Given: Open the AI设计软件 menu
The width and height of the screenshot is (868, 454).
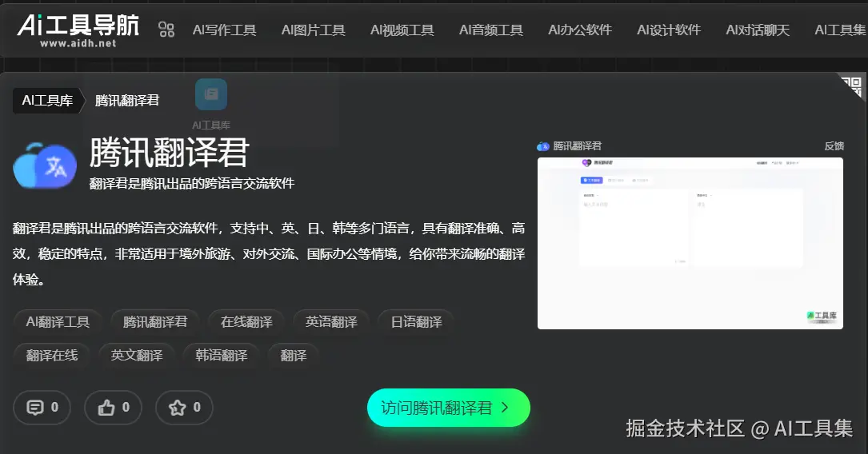Looking at the screenshot, I should click(669, 30).
